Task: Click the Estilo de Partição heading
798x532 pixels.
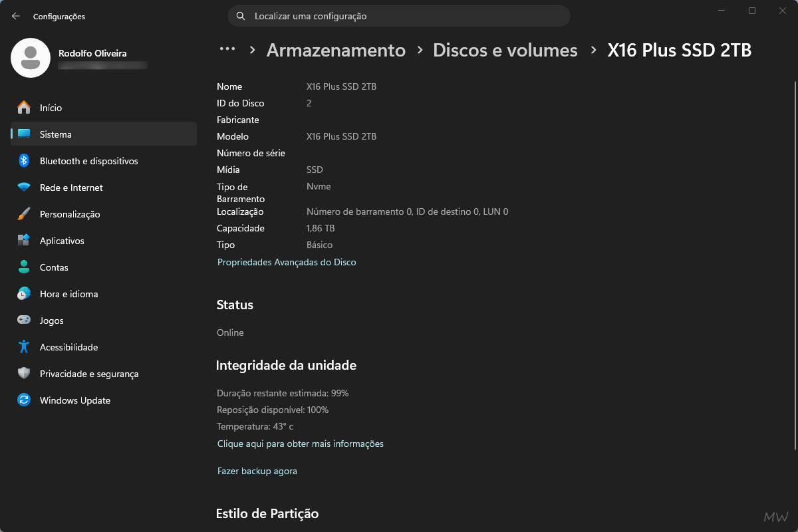Action: click(x=267, y=513)
